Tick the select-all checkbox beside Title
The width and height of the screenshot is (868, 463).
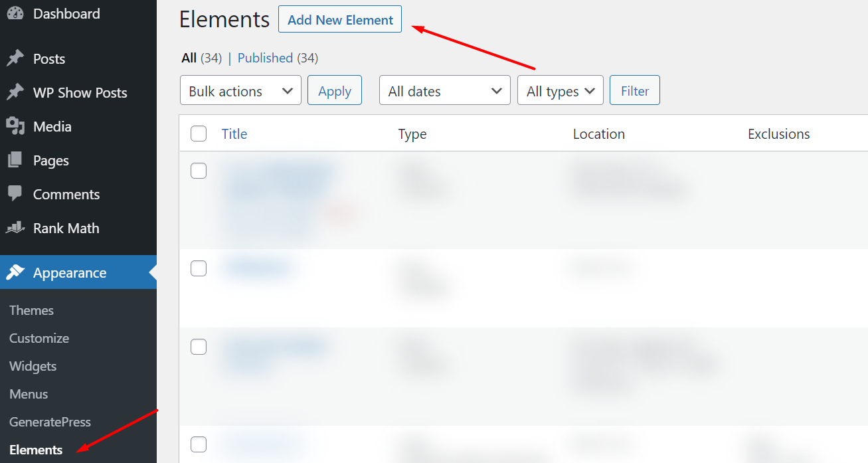[x=199, y=134]
